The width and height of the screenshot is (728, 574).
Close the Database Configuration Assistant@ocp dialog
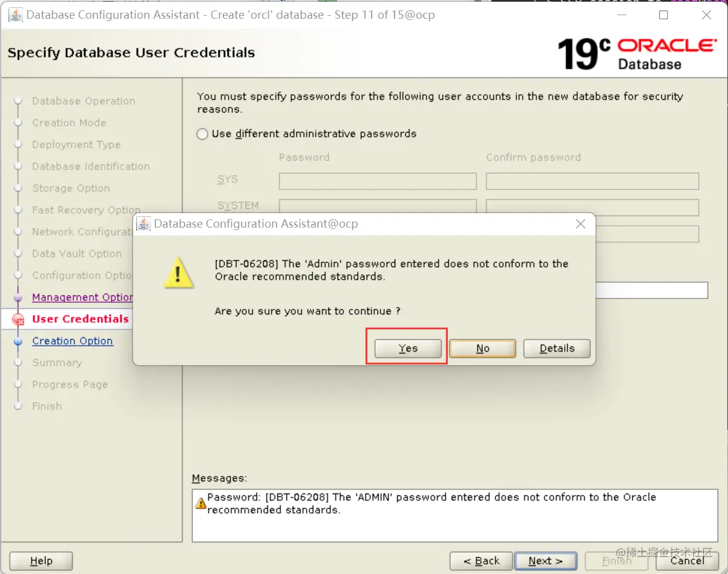coord(580,224)
